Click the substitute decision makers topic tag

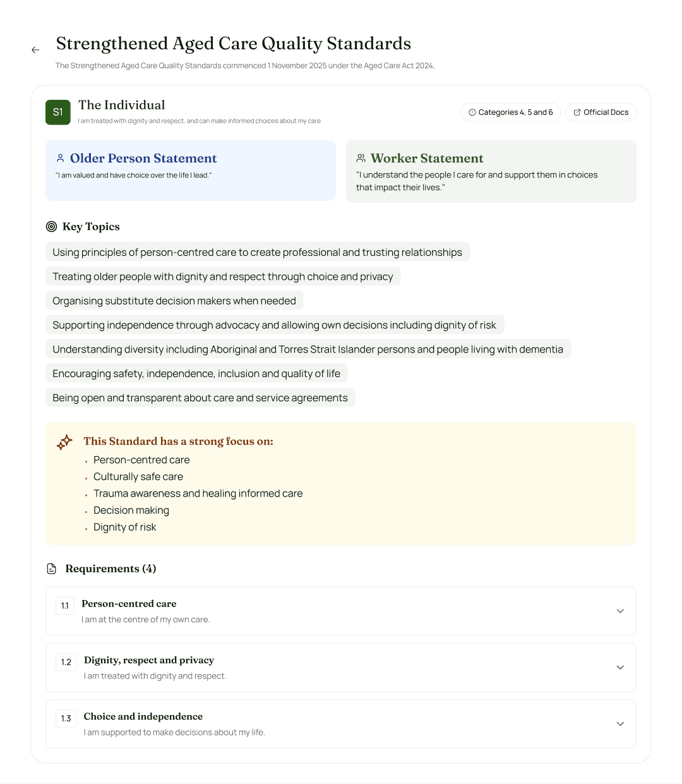pos(174,301)
